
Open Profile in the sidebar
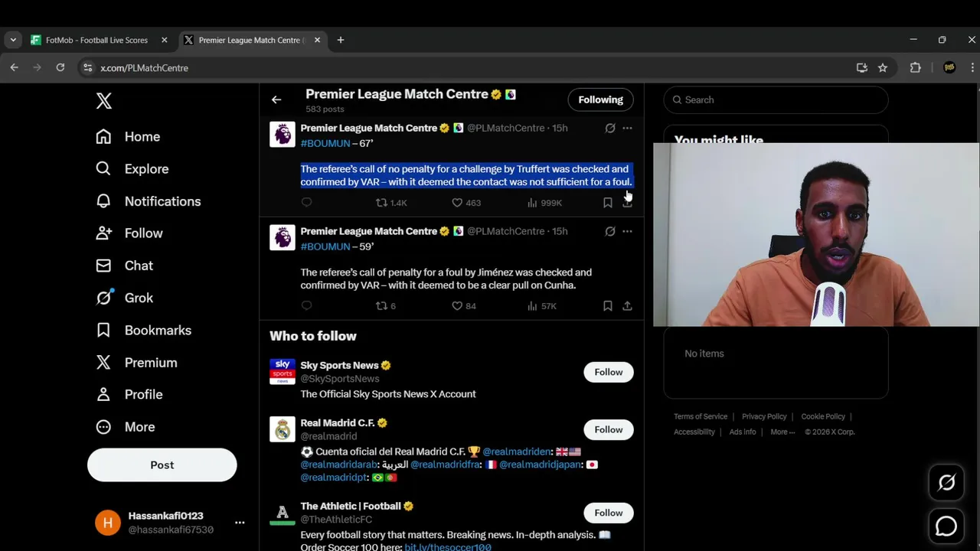129,394
